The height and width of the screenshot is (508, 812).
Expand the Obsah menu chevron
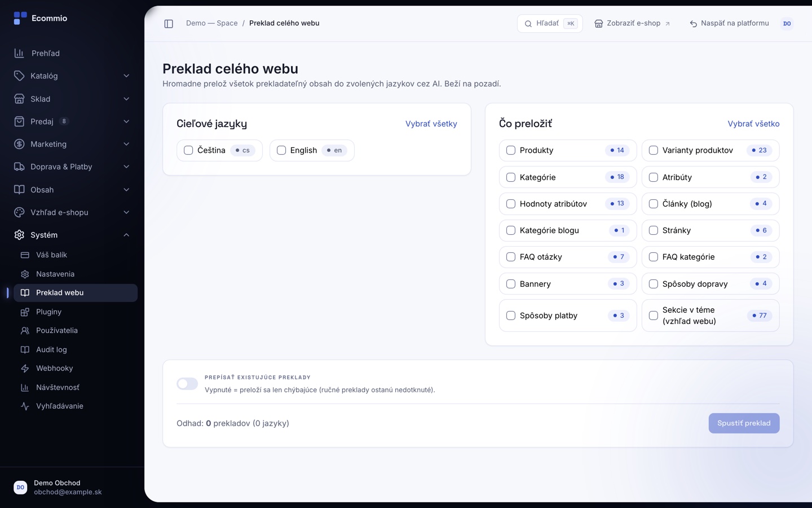coord(126,190)
